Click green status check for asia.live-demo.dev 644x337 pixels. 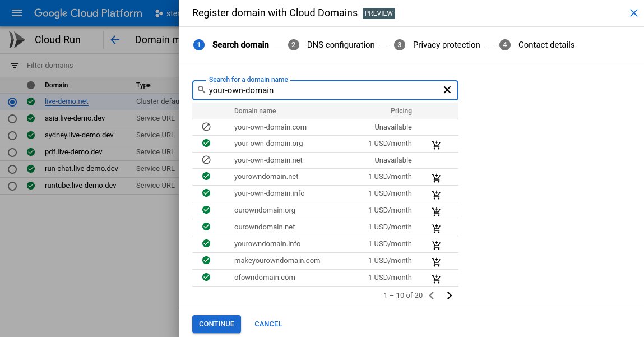[x=31, y=118]
